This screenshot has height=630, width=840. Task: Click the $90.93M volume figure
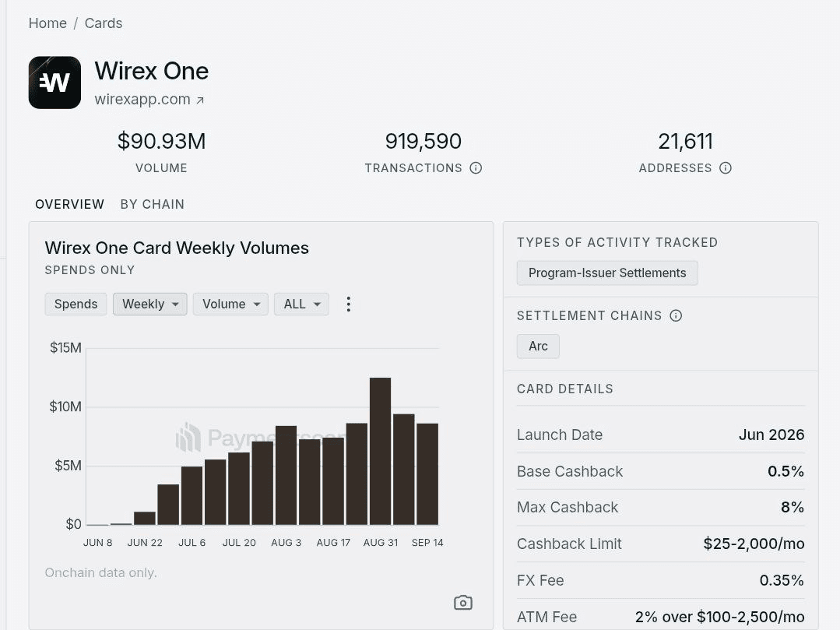click(161, 142)
